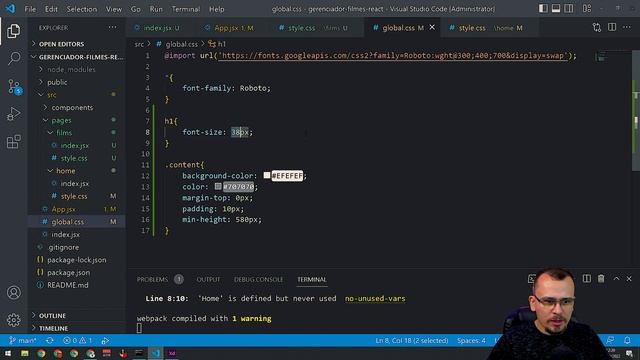This screenshot has width=640, height=360.
Task: Toggle the bottom panel visibility
Action: pyautogui.click(x=556, y=9)
